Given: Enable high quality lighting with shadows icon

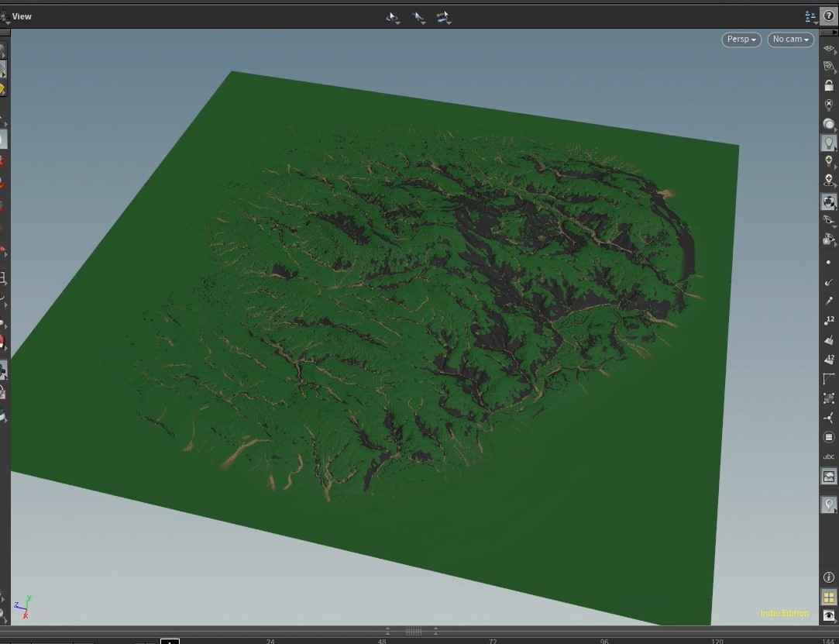Looking at the screenshot, I should click(x=829, y=181).
